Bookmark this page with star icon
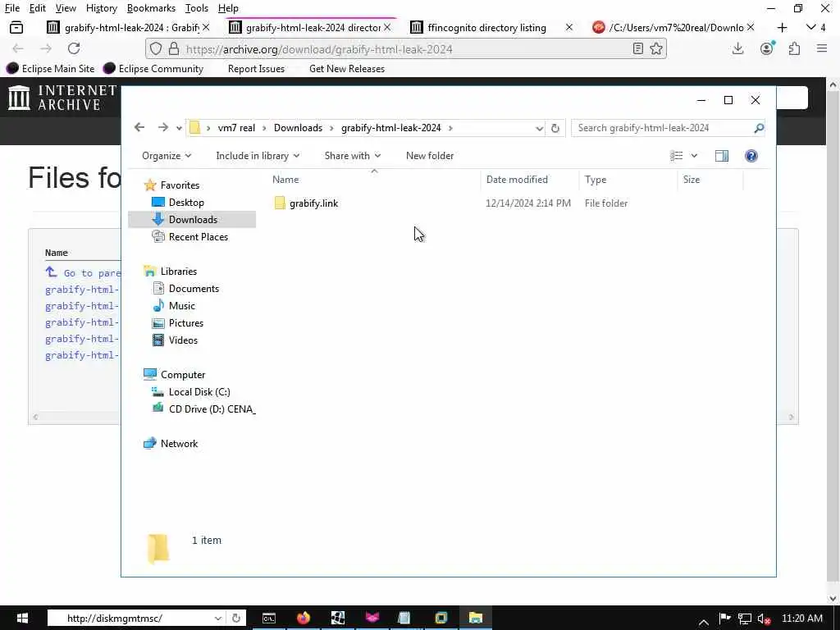 [x=656, y=48]
